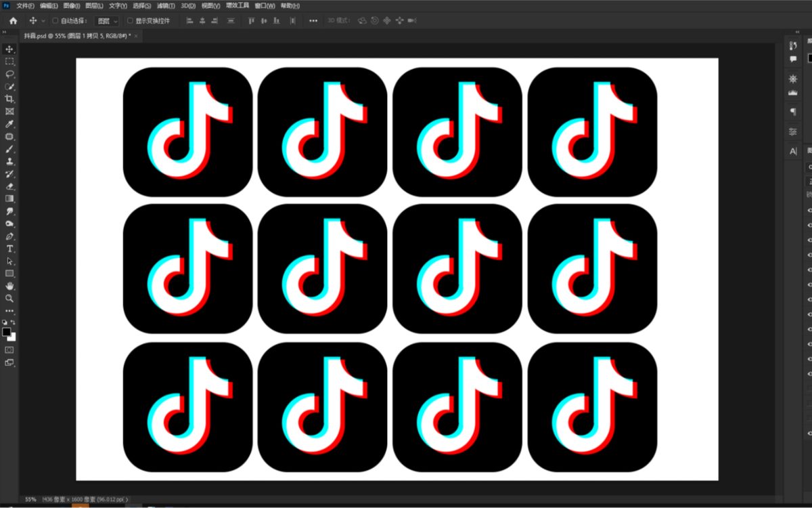The height and width of the screenshot is (508, 812).
Task: Open the Edit Toolbar three-dot menu
Action: pyautogui.click(x=9, y=311)
